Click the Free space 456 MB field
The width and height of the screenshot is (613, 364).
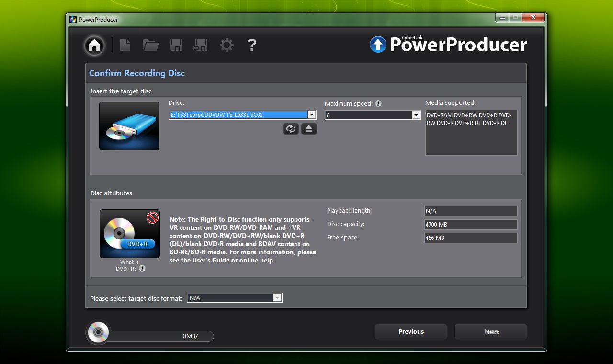click(x=471, y=238)
